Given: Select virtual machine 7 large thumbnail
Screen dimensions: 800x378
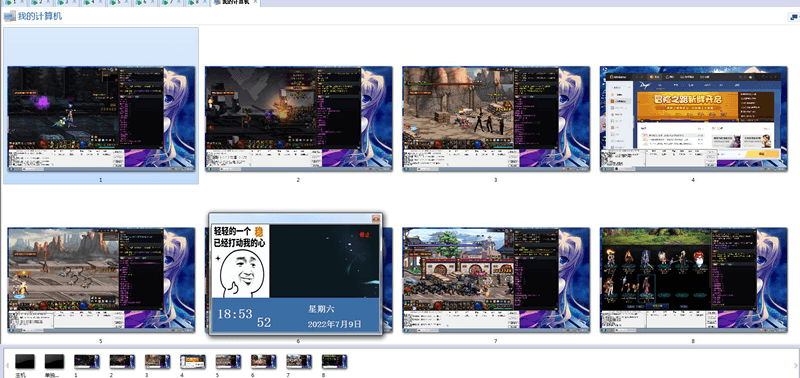Looking at the screenshot, I should (x=496, y=280).
